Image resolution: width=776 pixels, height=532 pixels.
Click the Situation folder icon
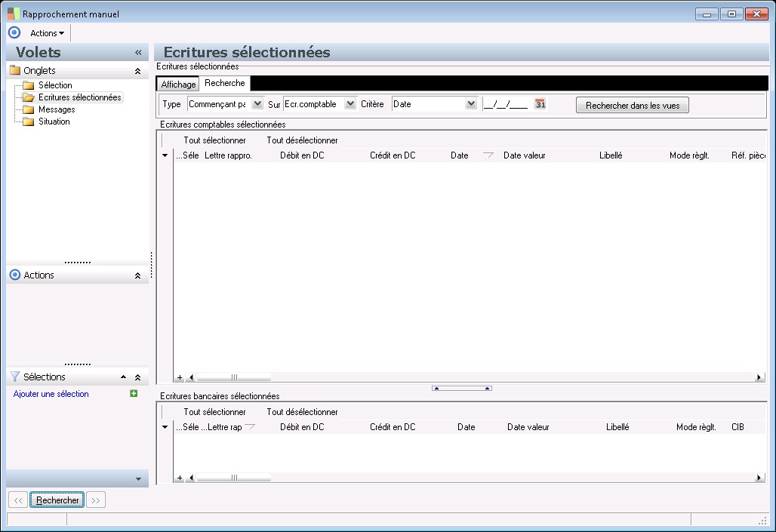tap(29, 121)
